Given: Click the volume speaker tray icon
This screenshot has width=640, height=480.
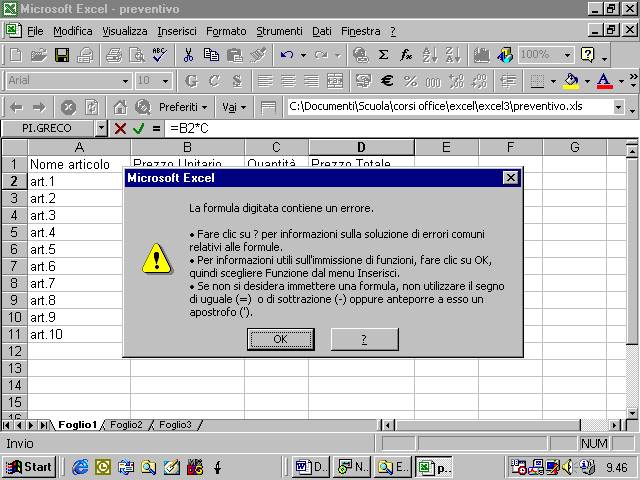Looking at the screenshot, I should point(568,467).
